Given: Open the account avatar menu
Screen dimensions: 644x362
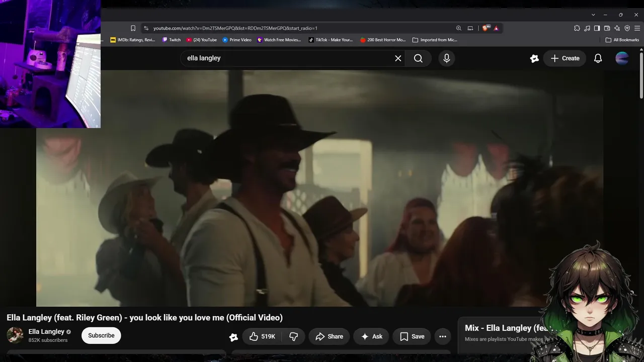Looking at the screenshot, I should (x=622, y=58).
